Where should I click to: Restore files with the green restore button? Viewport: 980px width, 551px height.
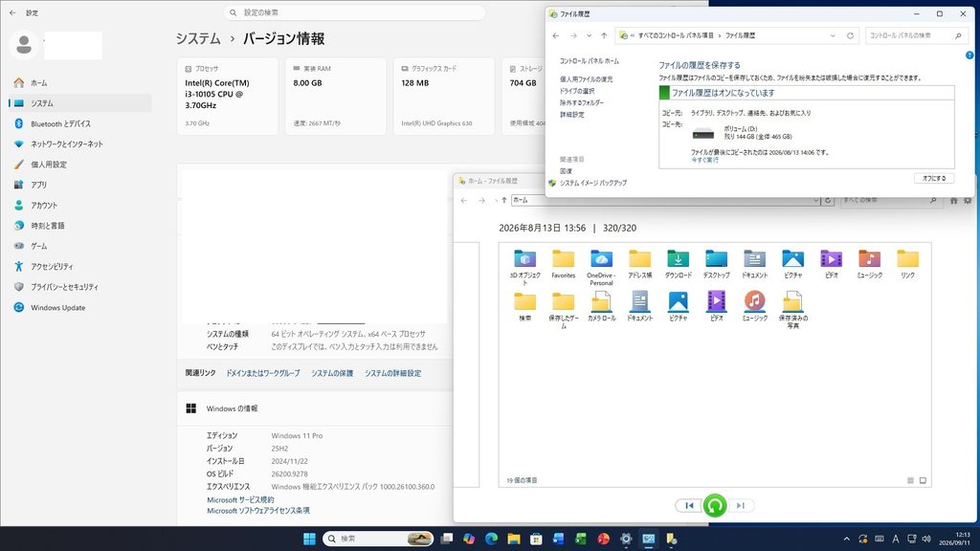pyautogui.click(x=714, y=505)
